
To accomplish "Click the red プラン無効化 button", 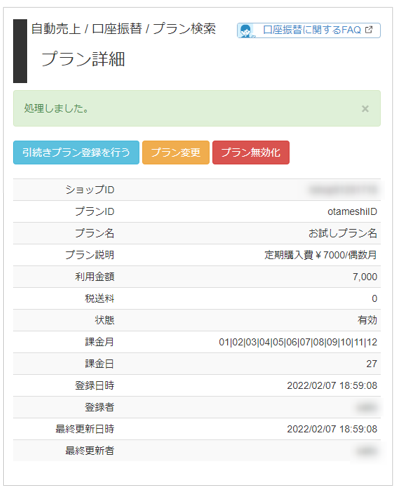I will click(251, 152).
